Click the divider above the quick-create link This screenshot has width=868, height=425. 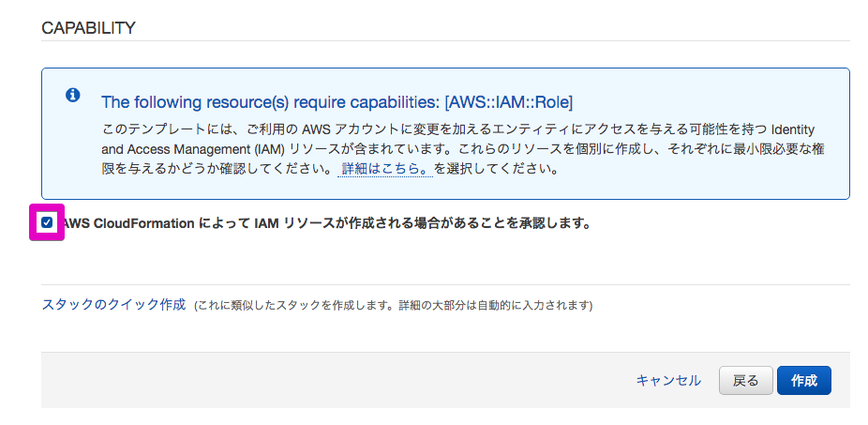[445, 284]
